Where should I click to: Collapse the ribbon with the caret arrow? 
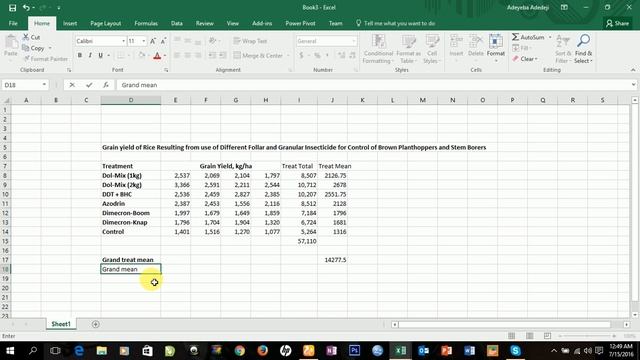pos(633,70)
